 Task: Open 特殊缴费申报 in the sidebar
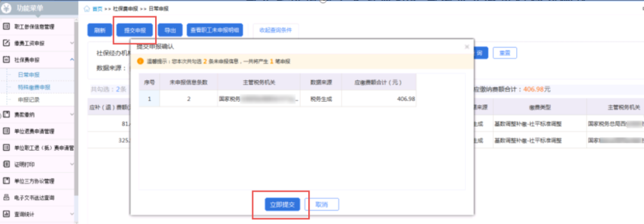click(x=33, y=87)
